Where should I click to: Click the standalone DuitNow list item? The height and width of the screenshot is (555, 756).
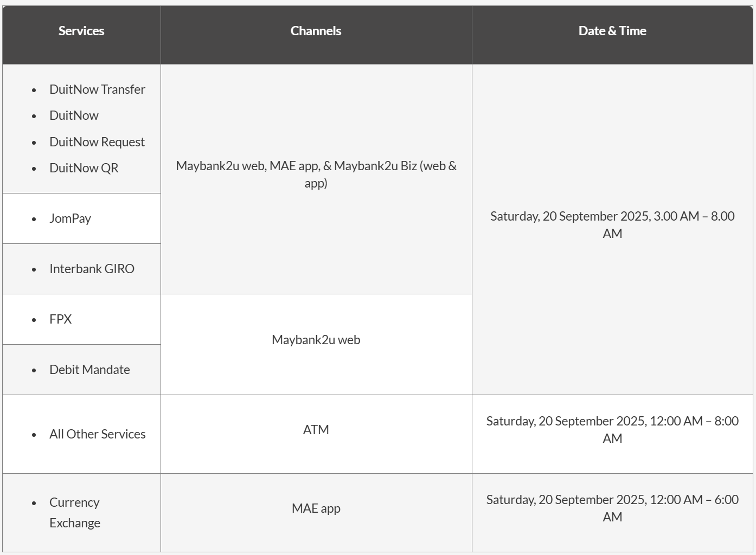point(74,115)
